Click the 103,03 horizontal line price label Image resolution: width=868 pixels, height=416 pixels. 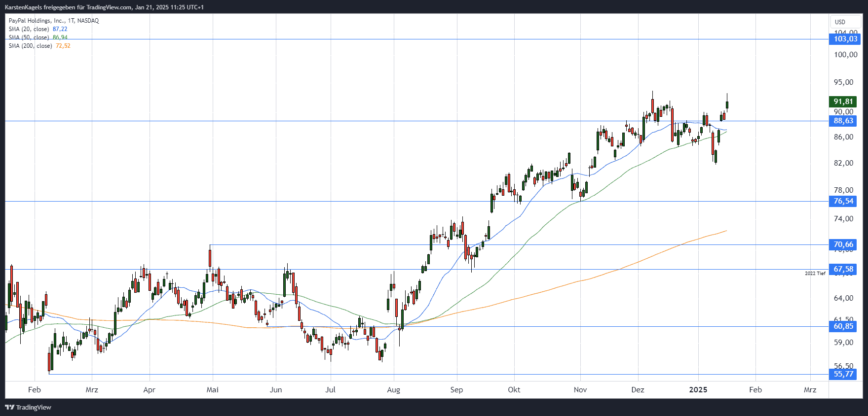click(845, 39)
